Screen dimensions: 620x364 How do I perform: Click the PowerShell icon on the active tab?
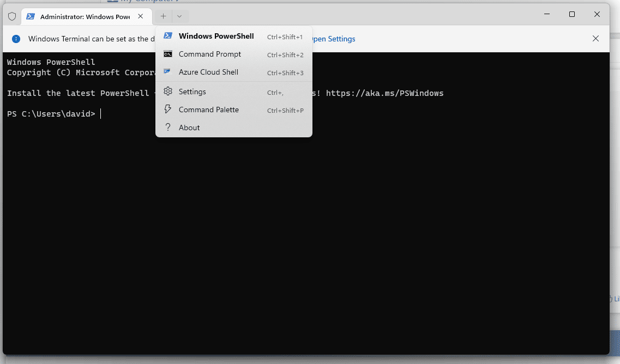[x=31, y=16]
